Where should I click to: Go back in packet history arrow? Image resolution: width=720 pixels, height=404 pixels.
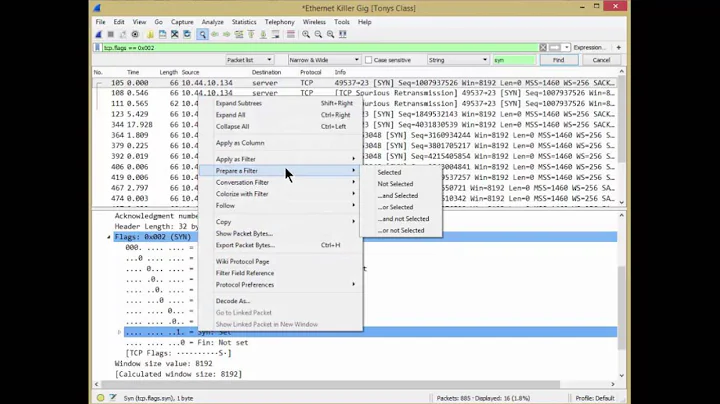(x=214, y=34)
